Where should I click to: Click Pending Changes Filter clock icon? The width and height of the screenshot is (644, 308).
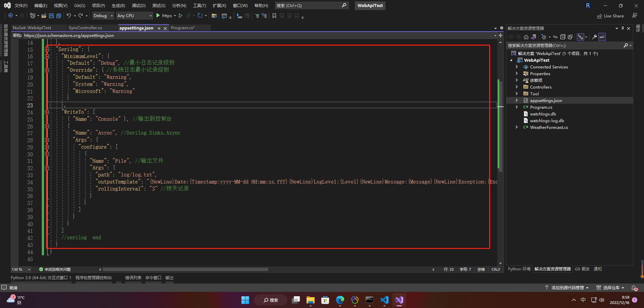[544, 37]
